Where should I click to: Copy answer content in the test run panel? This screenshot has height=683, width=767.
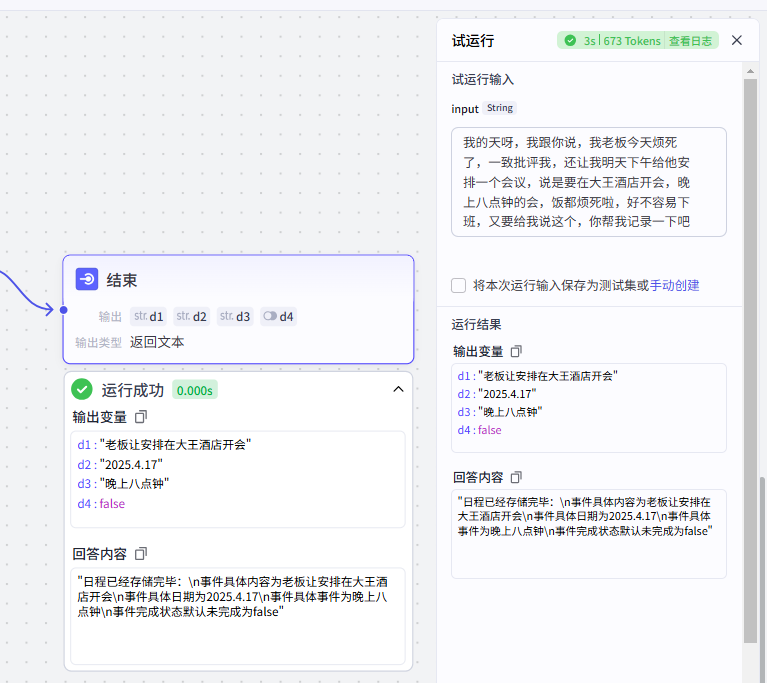[x=517, y=477]
